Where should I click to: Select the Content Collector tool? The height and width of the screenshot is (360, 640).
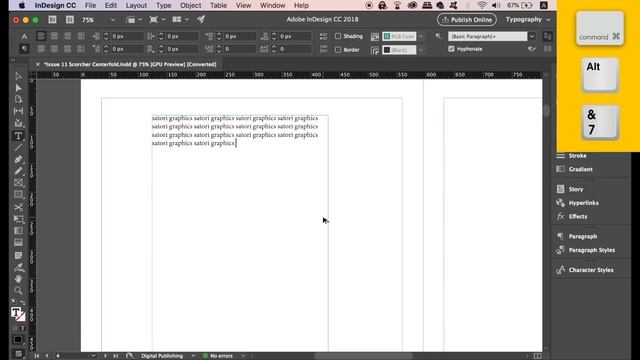(x=18, y=123)
